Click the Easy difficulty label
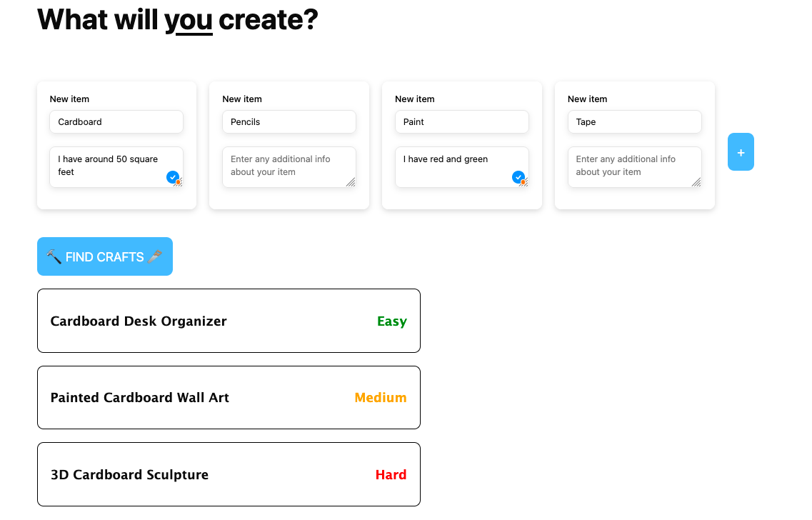 [392, 321]
